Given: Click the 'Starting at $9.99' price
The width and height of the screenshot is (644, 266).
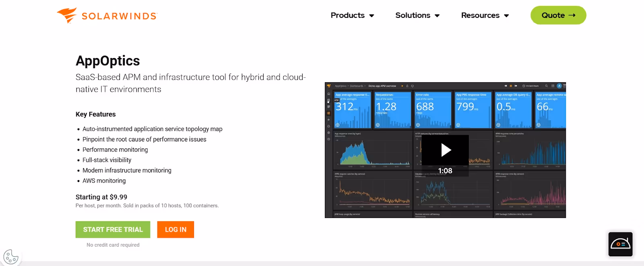Looking at the screenshot, I should point(101,197).
